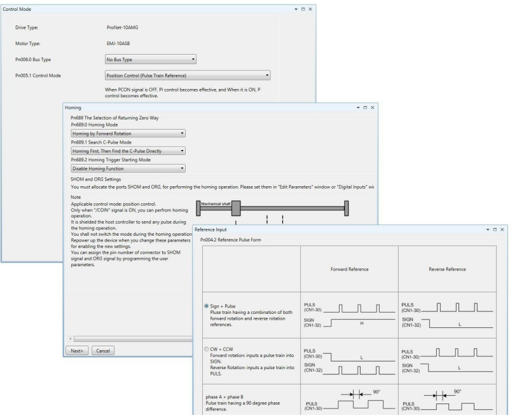Click the Control Mode window title
Viewport: 510px width, 420px height.
tap(17, 9)
